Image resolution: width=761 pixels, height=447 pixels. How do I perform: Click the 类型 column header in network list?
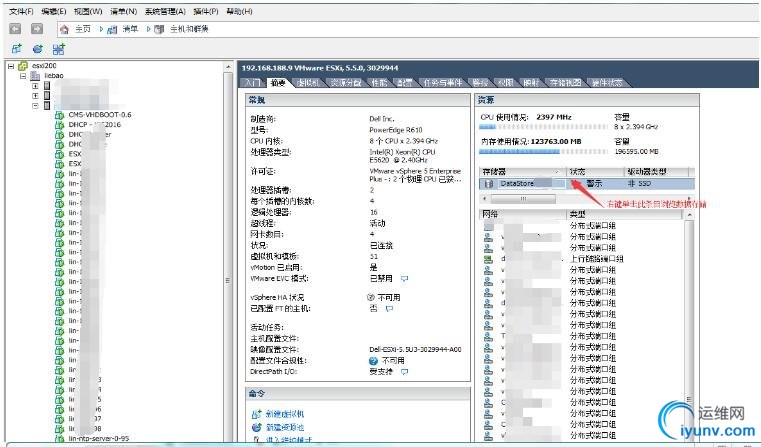tap(625, 214)
